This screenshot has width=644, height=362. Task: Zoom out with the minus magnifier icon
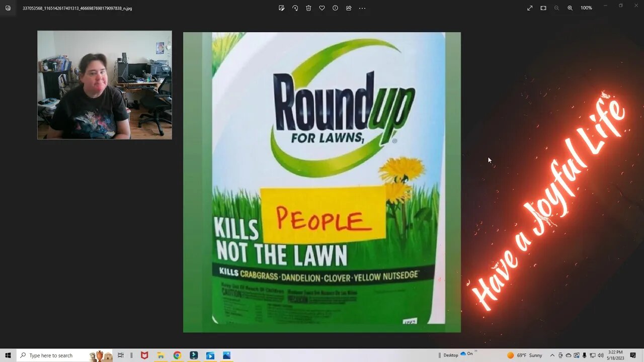pos(556,8)
